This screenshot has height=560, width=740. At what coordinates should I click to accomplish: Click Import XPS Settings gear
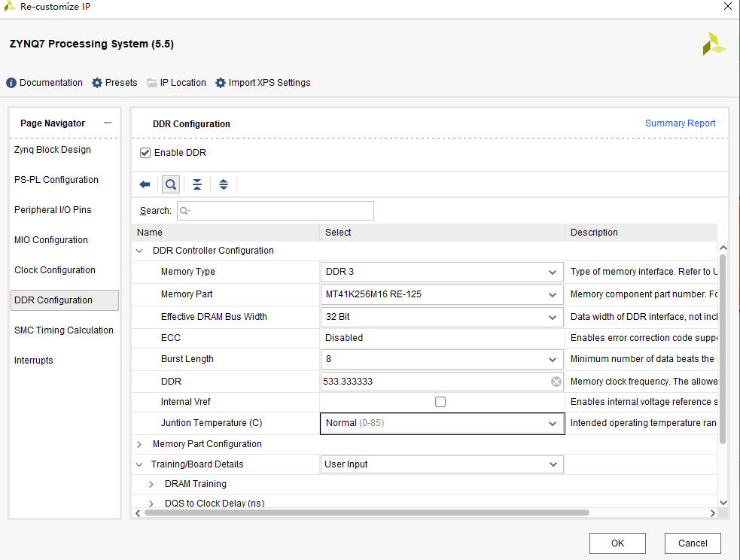coord(220,83)
